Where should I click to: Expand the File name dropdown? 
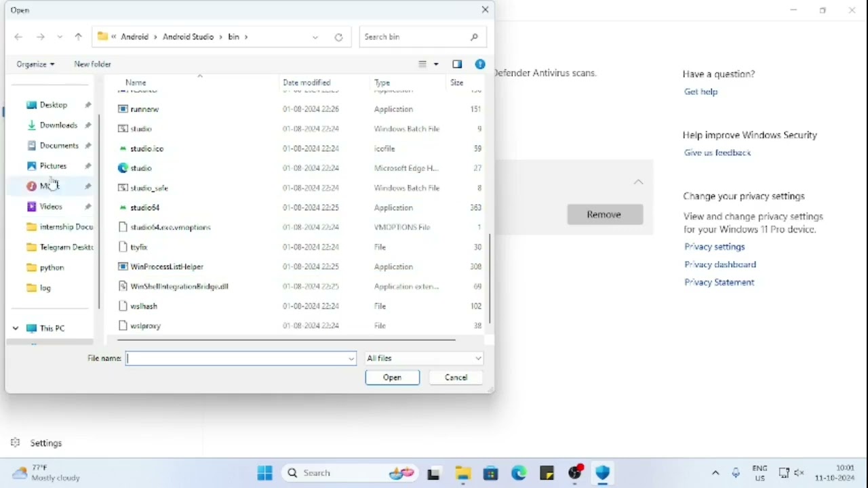(351, 359)
